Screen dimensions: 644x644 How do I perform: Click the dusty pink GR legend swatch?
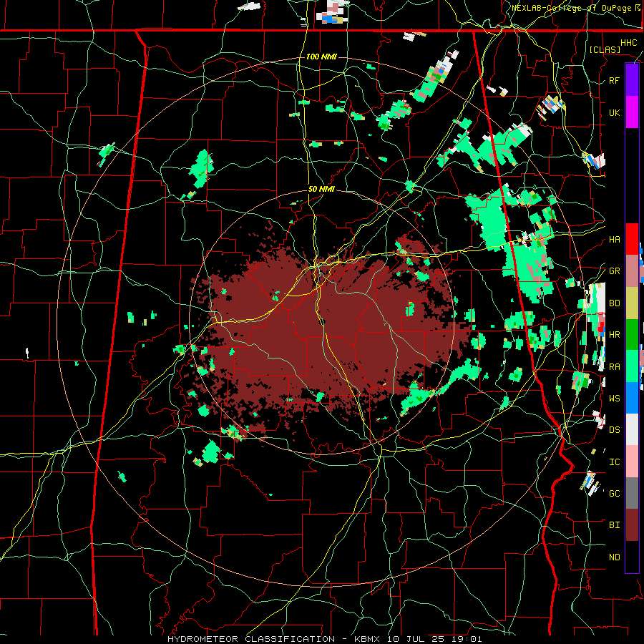(x=632, y=271)
